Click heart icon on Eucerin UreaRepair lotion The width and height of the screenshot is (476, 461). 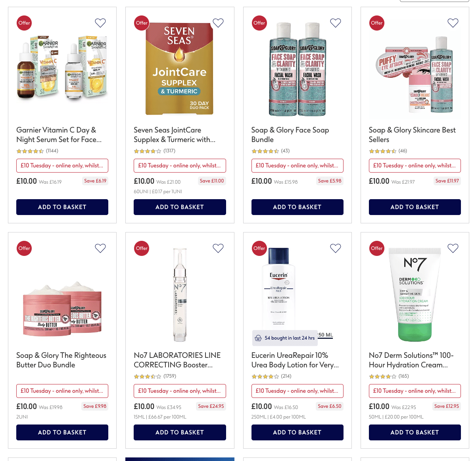pyautogui.click(x=336, y=248)
